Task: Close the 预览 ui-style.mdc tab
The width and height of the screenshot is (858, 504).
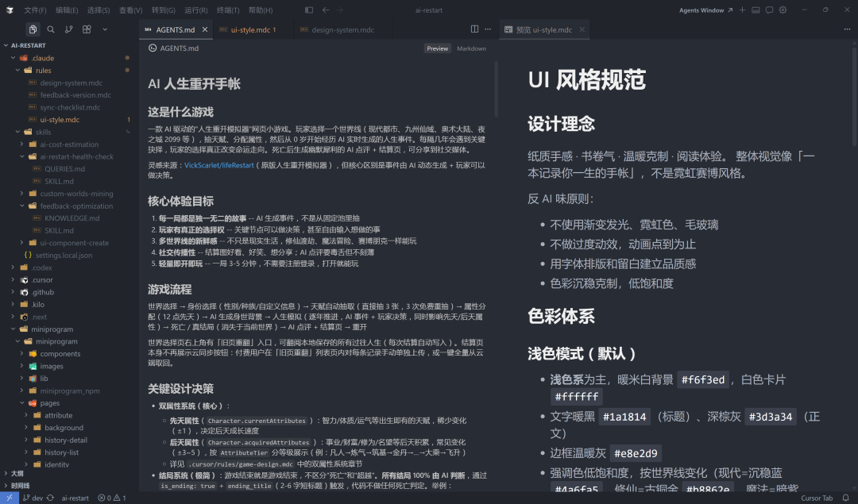Action: click(x=582, y=29)
